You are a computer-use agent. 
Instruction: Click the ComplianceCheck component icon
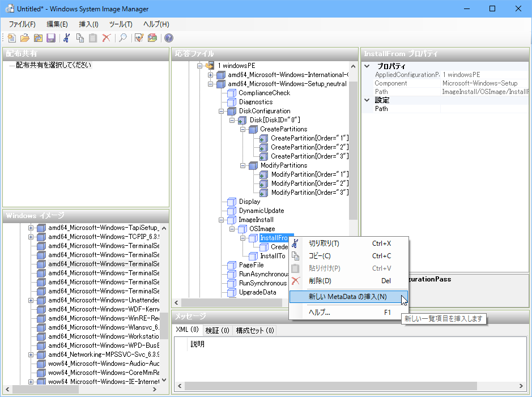click(232, 93)
